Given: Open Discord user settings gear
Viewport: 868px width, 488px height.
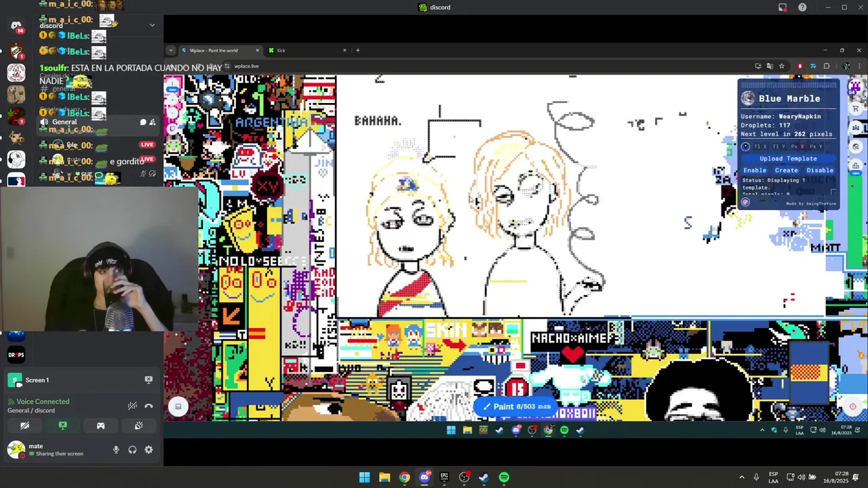Looking at the screenshot, I should (149, 449).
